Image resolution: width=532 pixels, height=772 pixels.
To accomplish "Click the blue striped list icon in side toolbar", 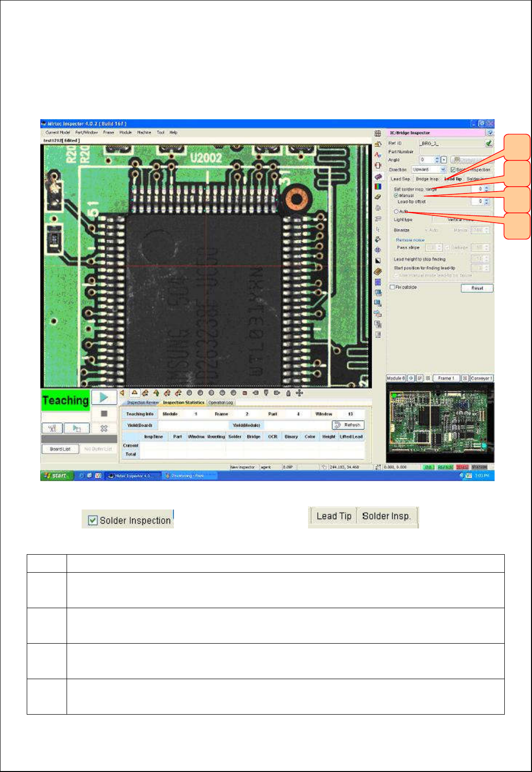I will click(378, 282).
